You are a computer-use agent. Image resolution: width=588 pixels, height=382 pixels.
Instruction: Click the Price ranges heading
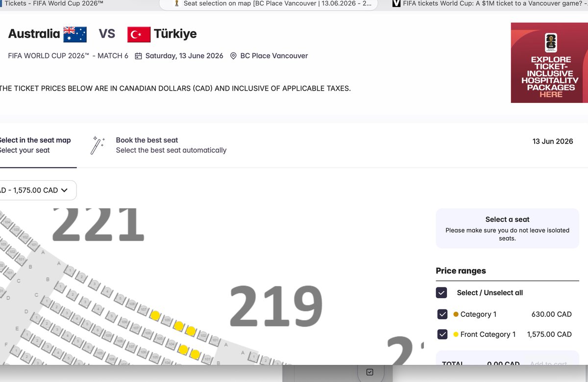click(x=461, y=271)
